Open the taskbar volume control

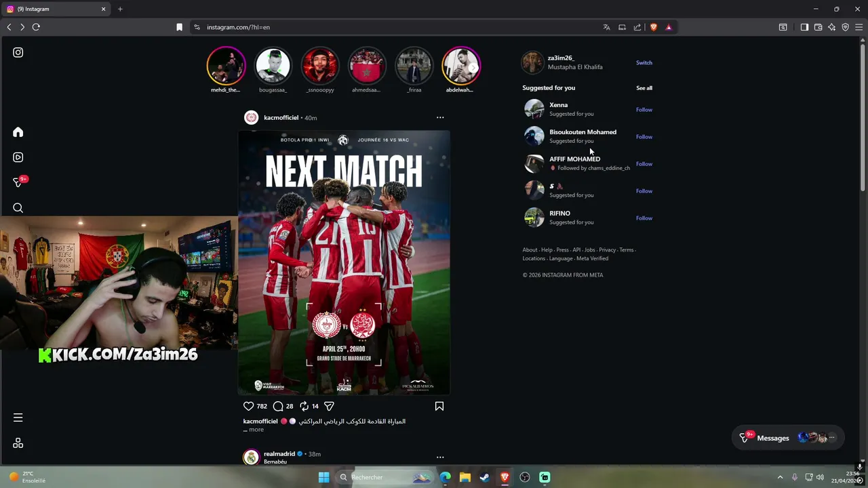[821, 477]
